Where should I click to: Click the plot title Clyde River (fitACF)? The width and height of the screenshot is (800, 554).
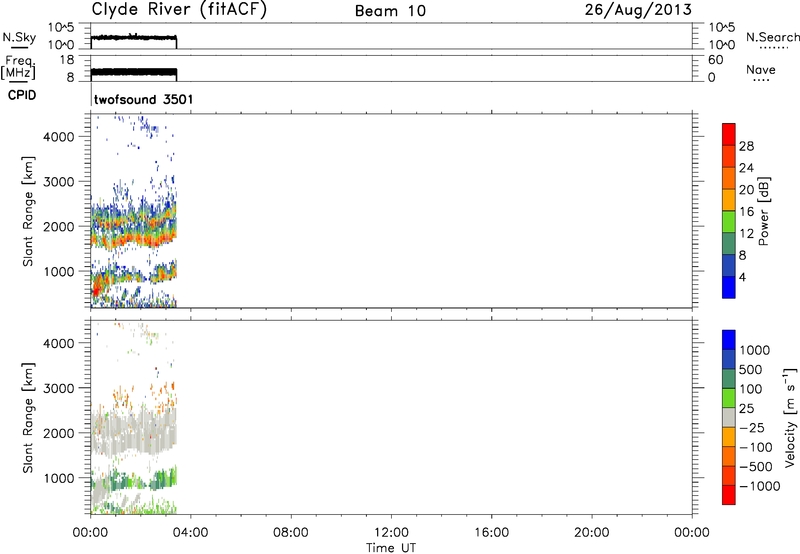[179, 10]
